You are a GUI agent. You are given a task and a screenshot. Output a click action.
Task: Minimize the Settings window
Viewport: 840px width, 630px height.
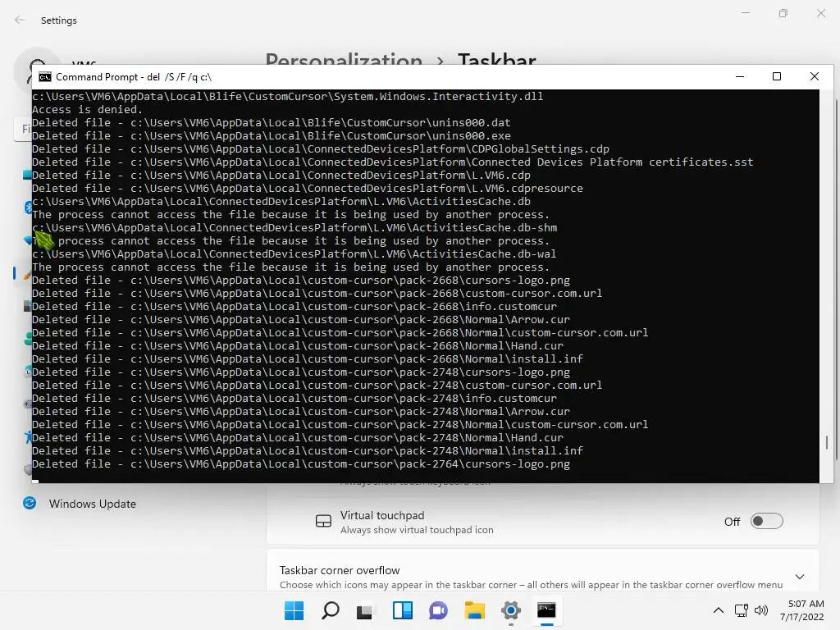[x=745, y=13]
